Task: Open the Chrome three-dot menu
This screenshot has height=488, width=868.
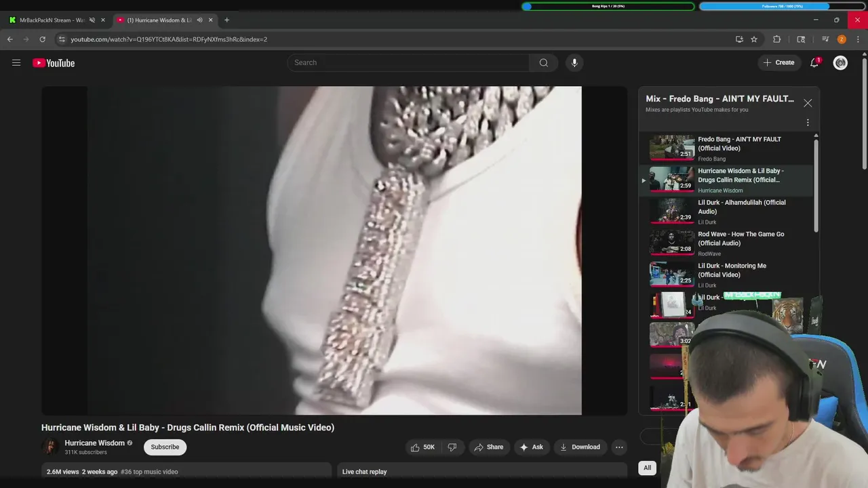Action: click(858, 39)
